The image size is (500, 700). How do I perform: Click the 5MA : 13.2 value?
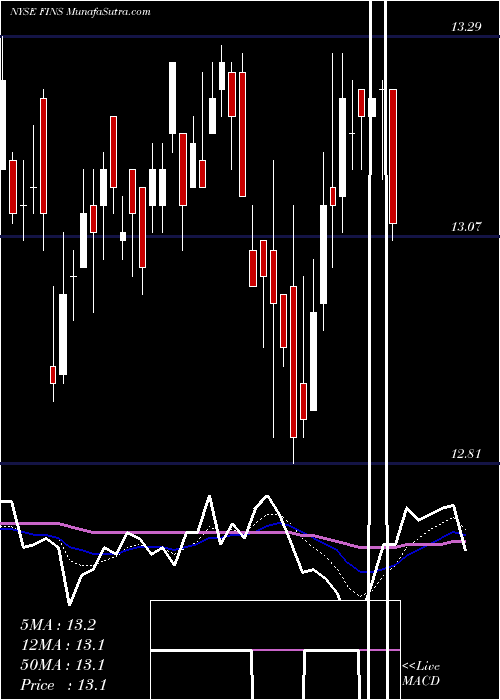[58, 625]
